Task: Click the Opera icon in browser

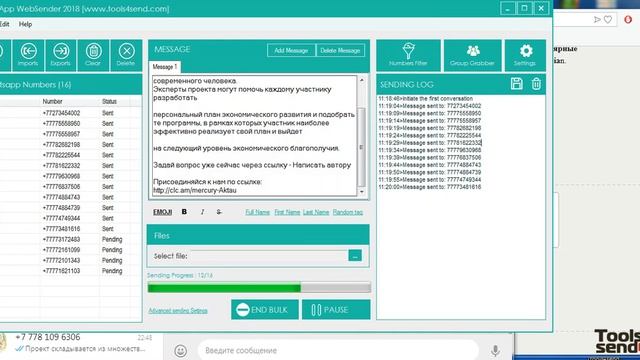Action: point(628,19)
